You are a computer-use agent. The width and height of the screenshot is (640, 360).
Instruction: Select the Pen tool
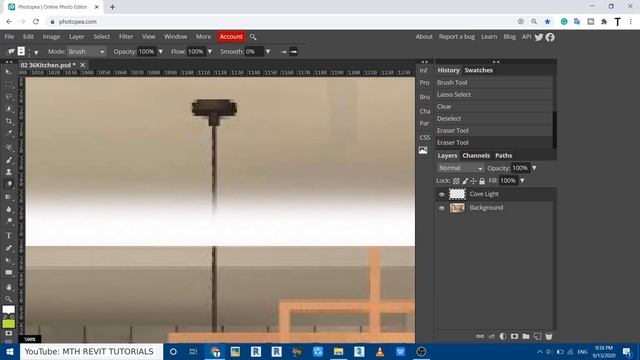[x=9, y=248]
